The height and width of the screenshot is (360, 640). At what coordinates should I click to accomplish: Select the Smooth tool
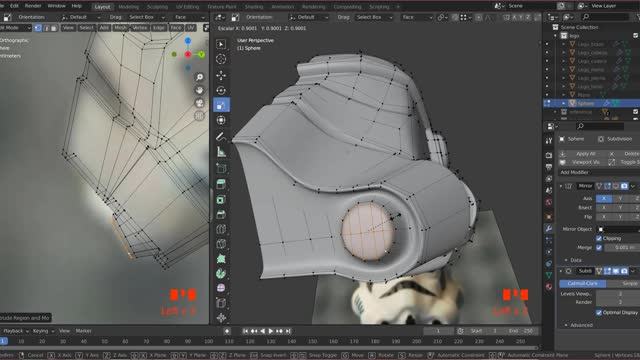click(221, 288)
